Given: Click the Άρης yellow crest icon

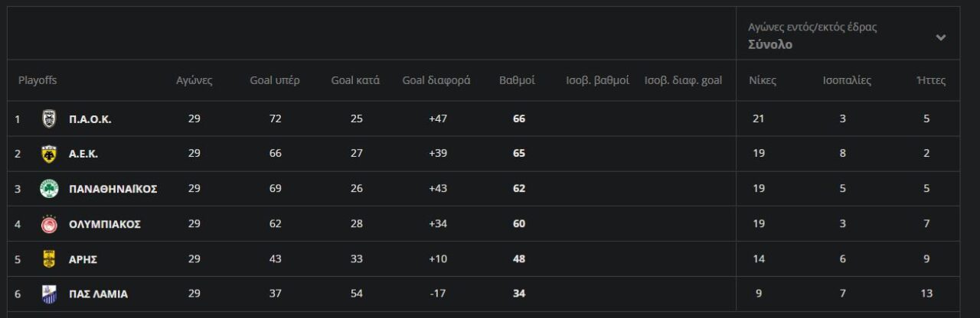Looking at the screenshot, I should pos(49,259).
